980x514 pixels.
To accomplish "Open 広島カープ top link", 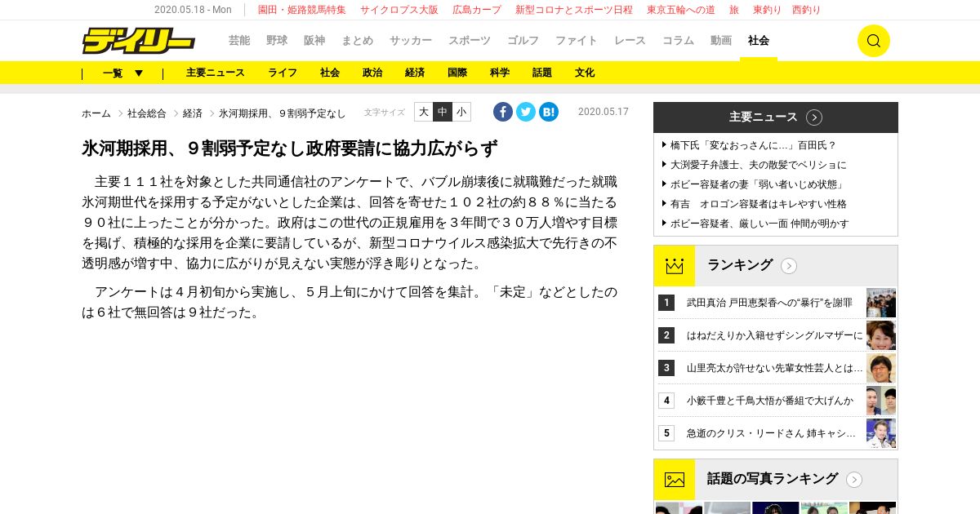I will 477,10.
